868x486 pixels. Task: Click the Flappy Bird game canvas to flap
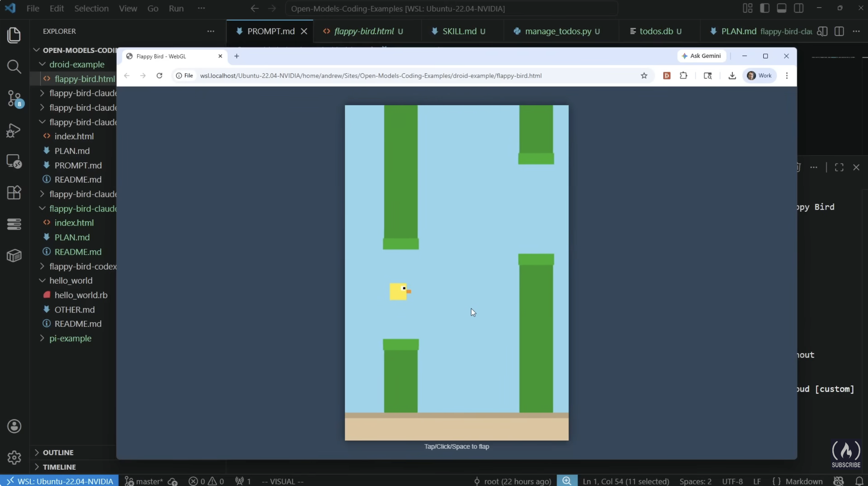coord(456,273)
